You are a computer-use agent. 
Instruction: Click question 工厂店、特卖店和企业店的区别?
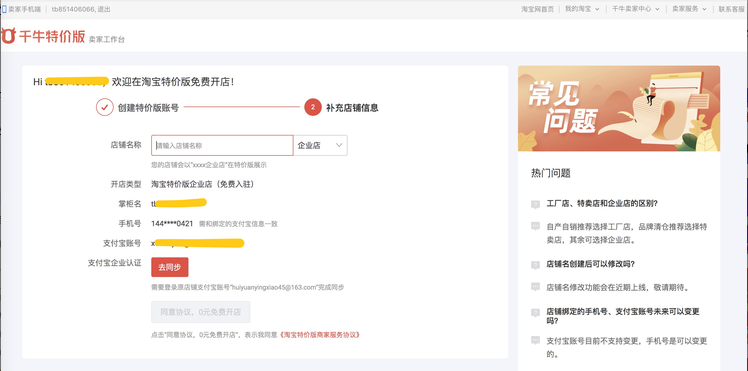click(x=602, y=204)
